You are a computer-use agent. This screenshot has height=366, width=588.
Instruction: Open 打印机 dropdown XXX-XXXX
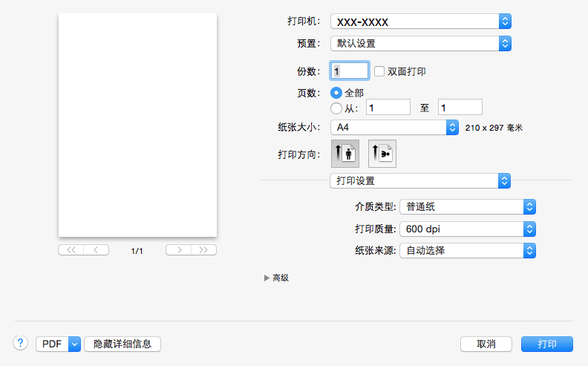421,22
